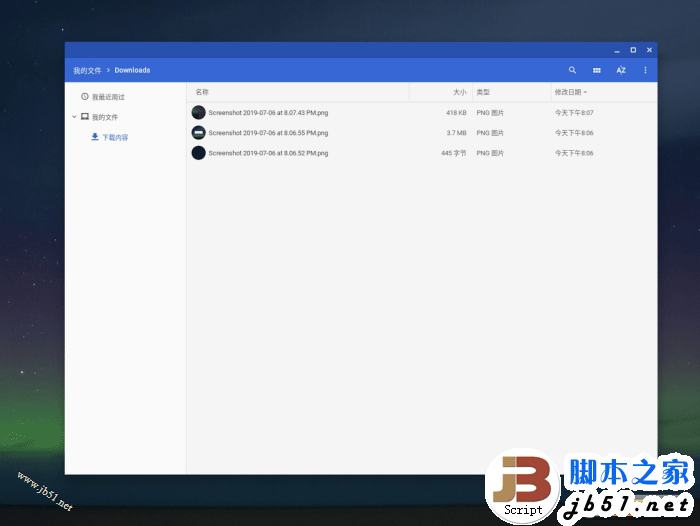Sort files by 大小 column header
This screenshot has width=700, height=526.
coord(459,92)
